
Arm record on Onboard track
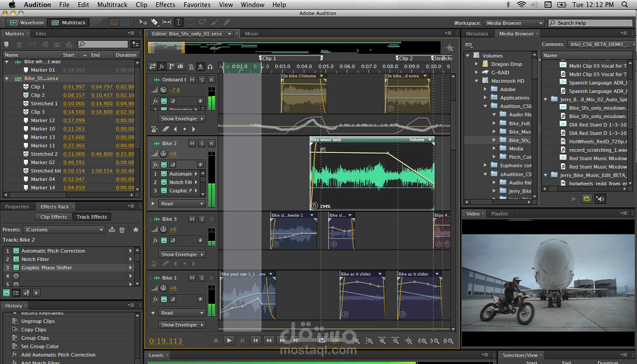(x=211, y=80)
